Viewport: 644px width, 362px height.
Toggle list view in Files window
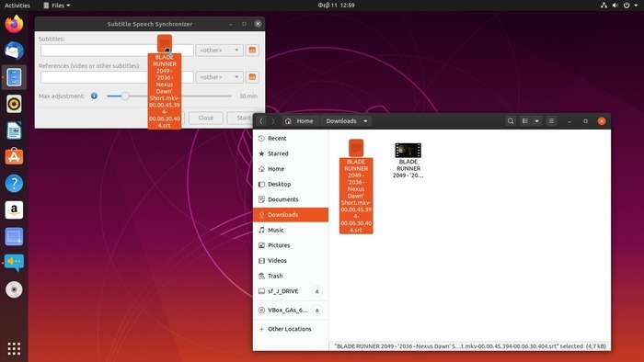click(525, 121)
